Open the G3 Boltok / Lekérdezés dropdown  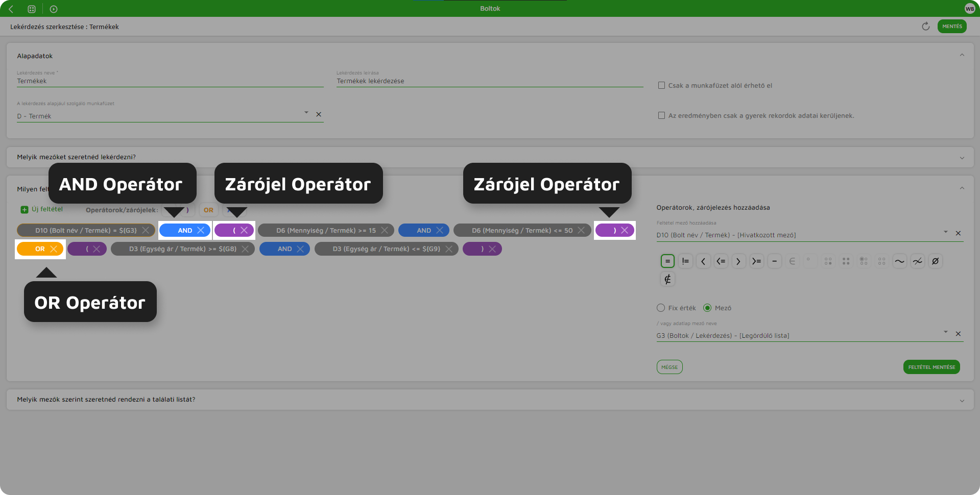point(946,332)
